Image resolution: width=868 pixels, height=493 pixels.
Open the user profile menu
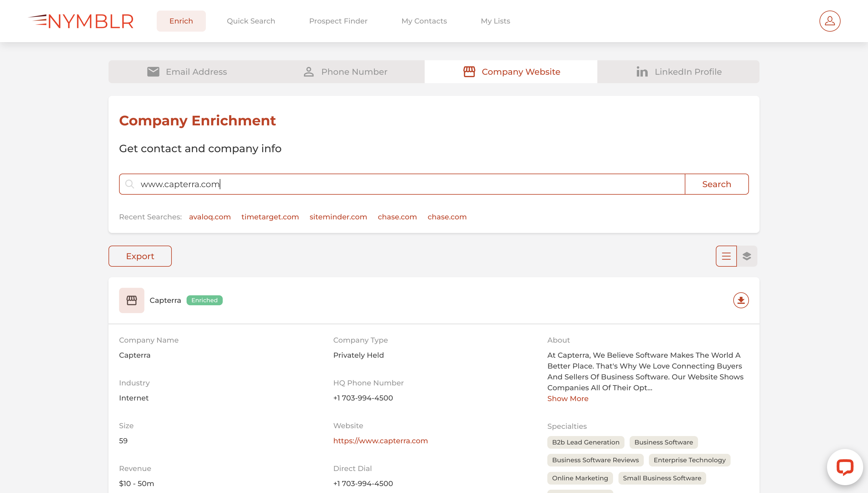tap(829, 21)
